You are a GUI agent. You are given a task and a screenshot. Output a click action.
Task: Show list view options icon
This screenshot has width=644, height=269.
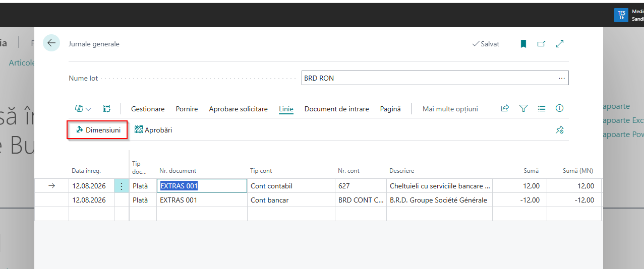542,108
